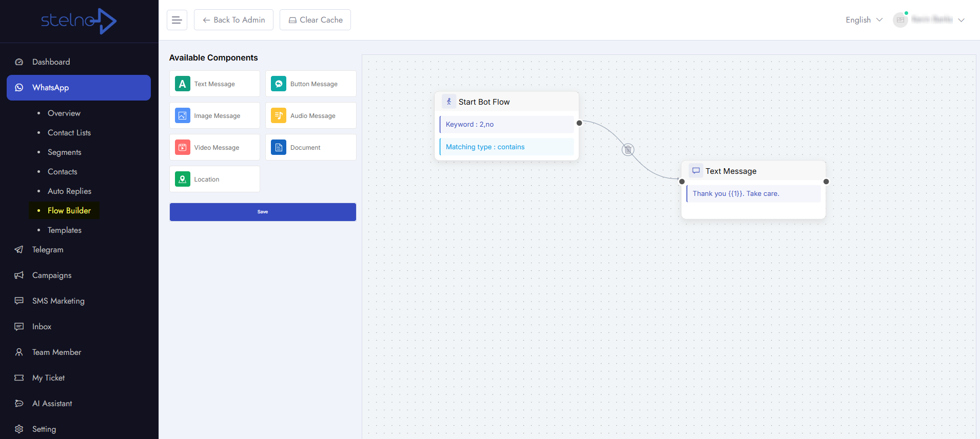The width and height of the screenshot is (980, 439).
Task: Open Auto Replies in the sidebar
Action: 69,191
